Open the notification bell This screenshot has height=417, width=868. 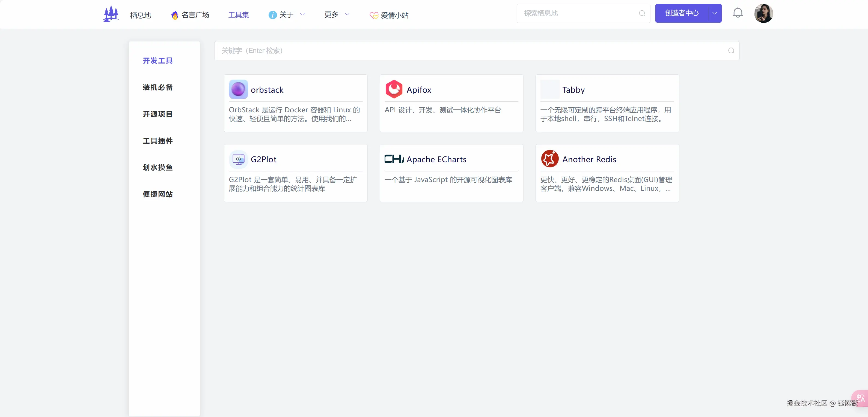pyautogui.click(x=738, y=13)
